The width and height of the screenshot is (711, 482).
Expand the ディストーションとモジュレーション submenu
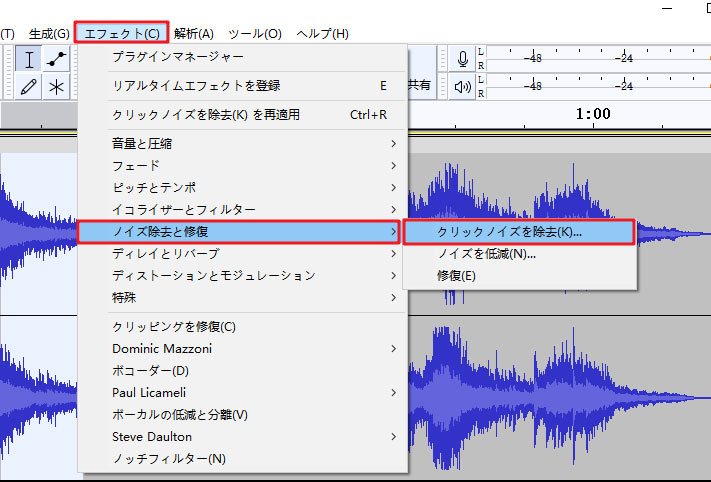(243, 276)
